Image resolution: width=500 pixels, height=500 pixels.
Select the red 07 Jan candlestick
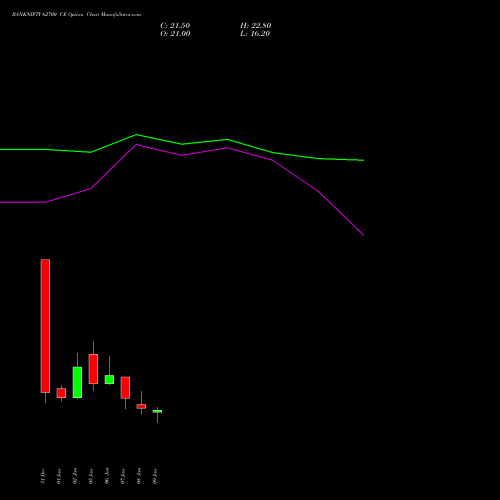click(125, 387)
